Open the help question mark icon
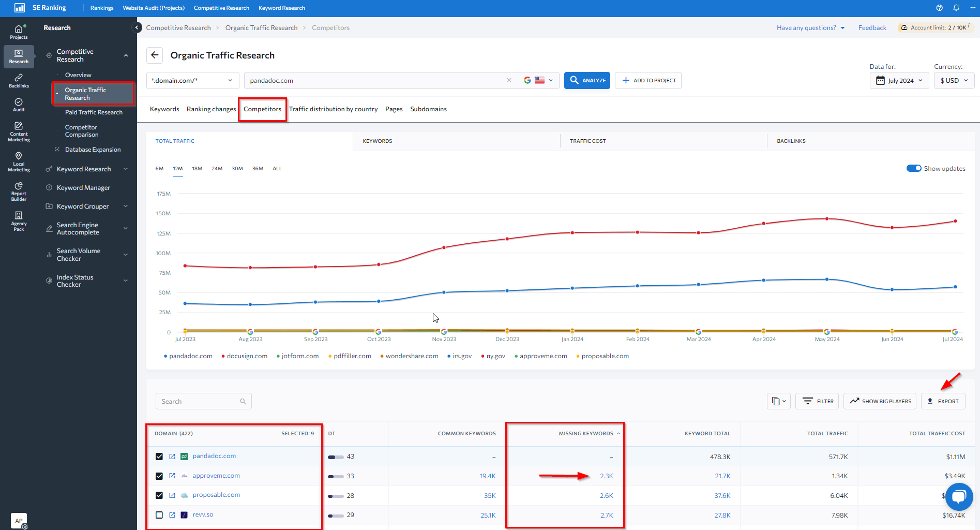 [x=939, y=8]
